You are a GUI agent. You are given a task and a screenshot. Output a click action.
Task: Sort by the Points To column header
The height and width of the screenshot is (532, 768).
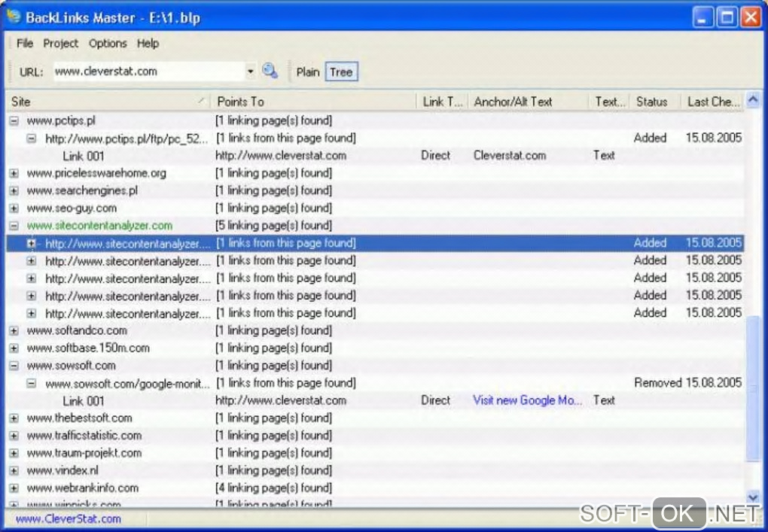pyautogui.click(x=313, y=102)
